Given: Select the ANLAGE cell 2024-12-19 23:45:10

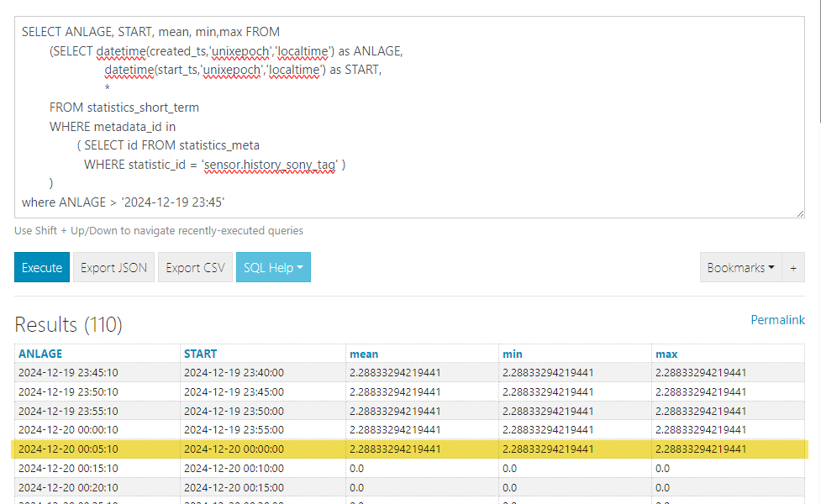Looking at the screenshot, I should (x=68, y=372).
